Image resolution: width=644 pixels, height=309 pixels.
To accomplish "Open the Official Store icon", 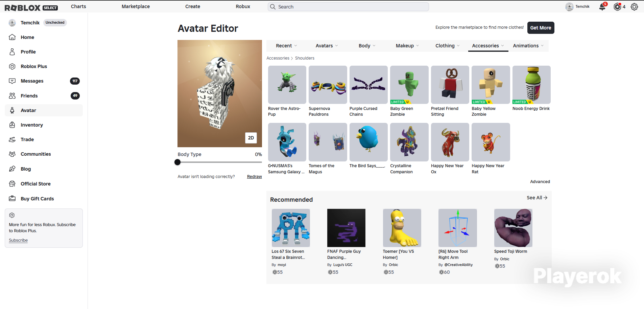I will (12, 184).
